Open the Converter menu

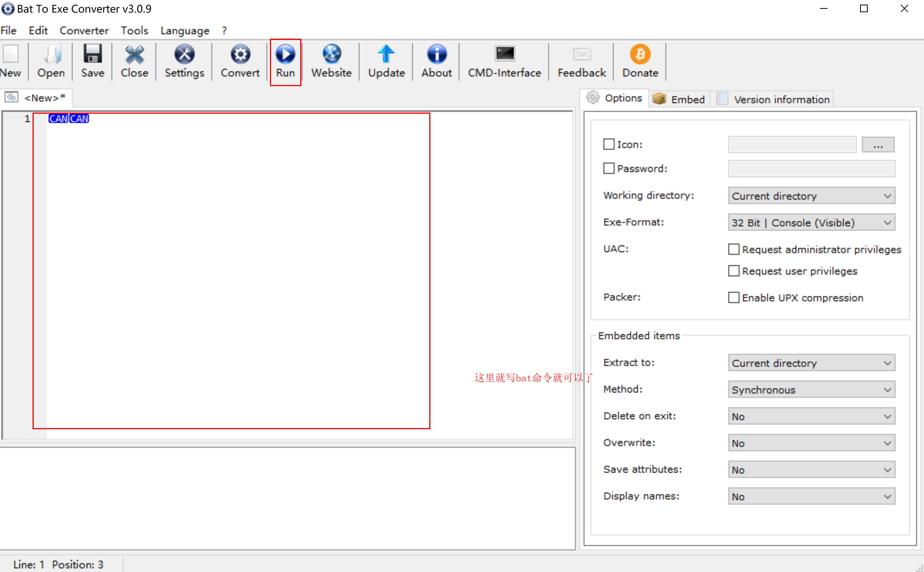(x=84, y=31)
